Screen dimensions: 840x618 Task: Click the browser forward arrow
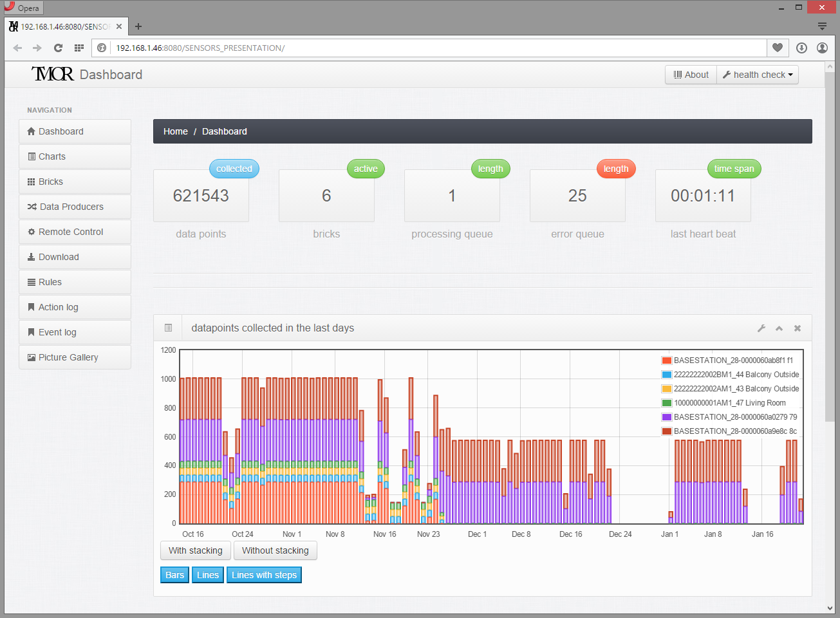tap(37, 48)
